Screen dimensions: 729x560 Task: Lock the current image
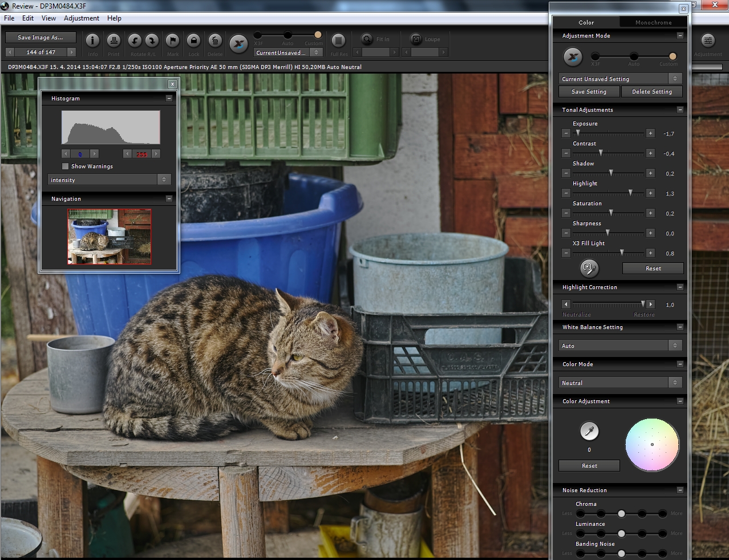193,40
